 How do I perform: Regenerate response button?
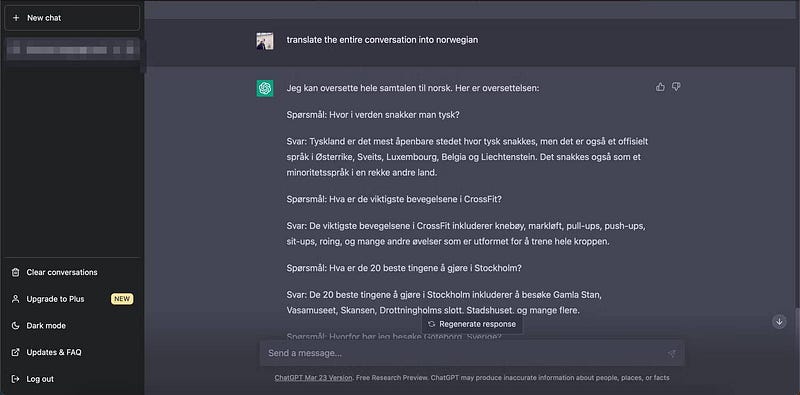[x=472, y=324]
